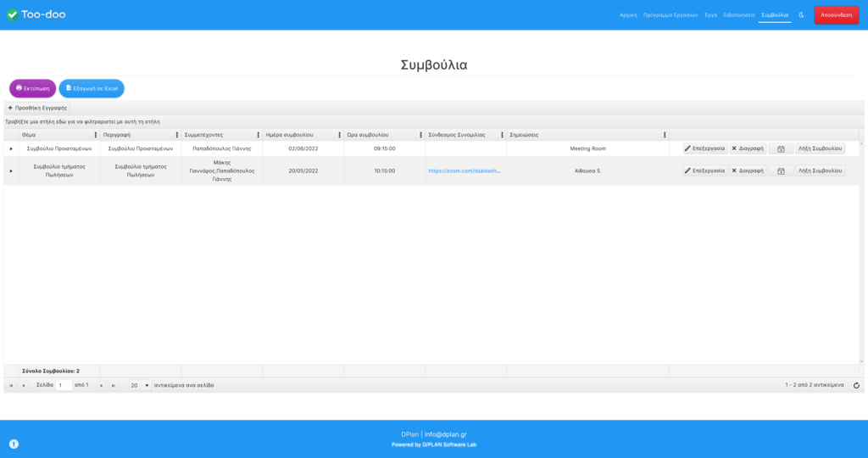Open the zoom.com meeting link
This screenshot has width=868, height=458.
point(465,170)
